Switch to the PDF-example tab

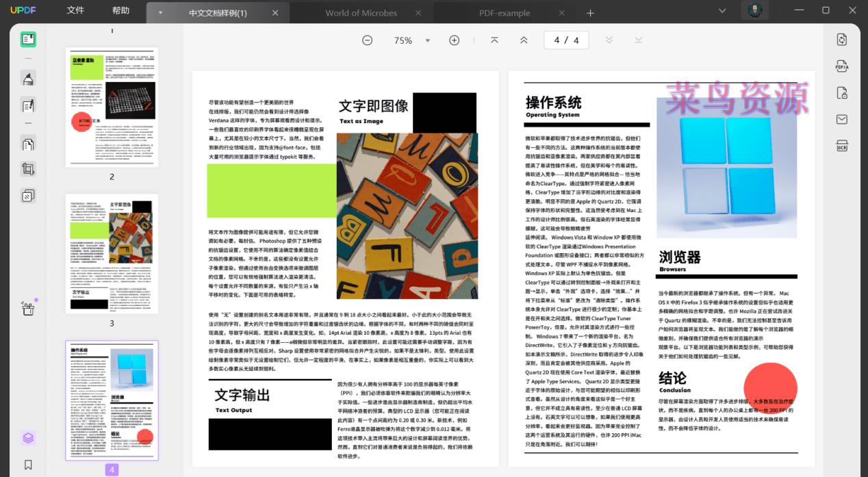coord(504,12)
